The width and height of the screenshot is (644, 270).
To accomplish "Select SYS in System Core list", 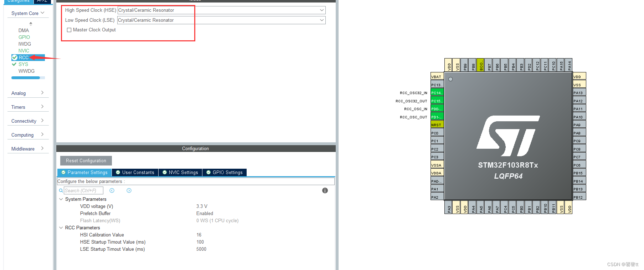I will point(23,64).
